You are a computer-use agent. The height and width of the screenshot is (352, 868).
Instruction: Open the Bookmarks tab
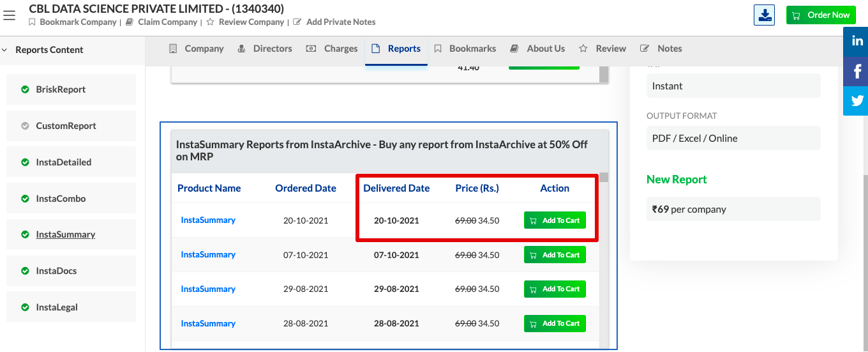click(465, 49)
